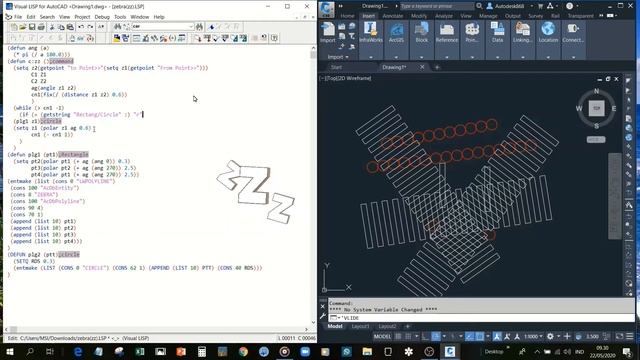The image size is (640, 360).
Task: Click Check edit window icon
Action: tap(216, 38)
